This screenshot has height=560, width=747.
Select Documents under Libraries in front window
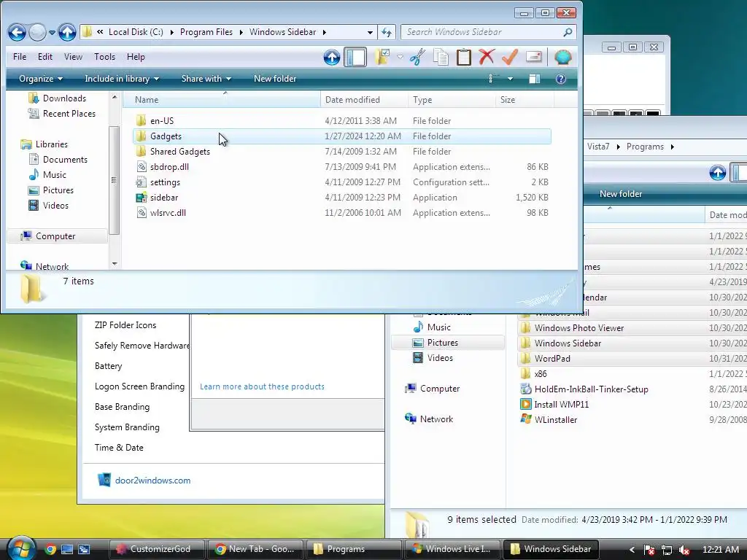point(65,160)
